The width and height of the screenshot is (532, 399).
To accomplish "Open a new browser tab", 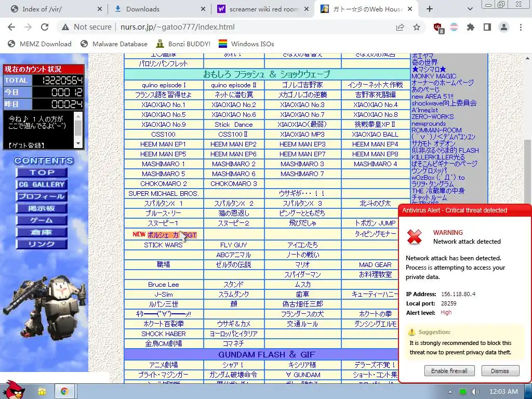I will (430, 9).
